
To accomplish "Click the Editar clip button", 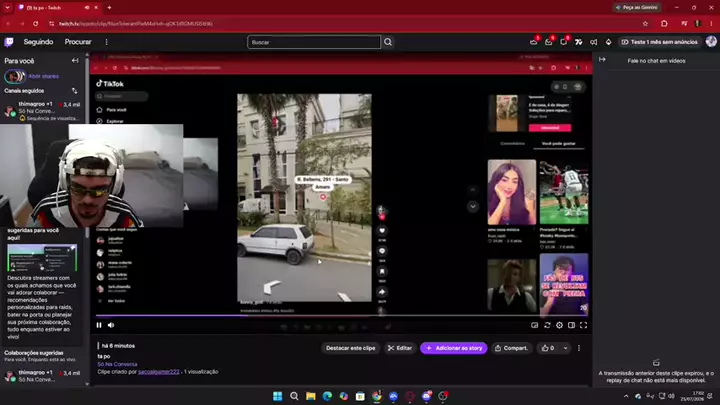I will point(399,348).
